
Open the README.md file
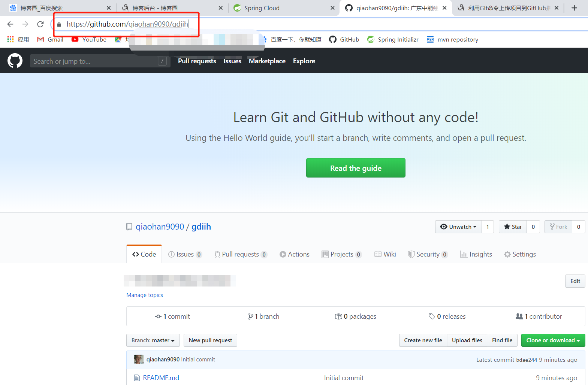[161, 378]
